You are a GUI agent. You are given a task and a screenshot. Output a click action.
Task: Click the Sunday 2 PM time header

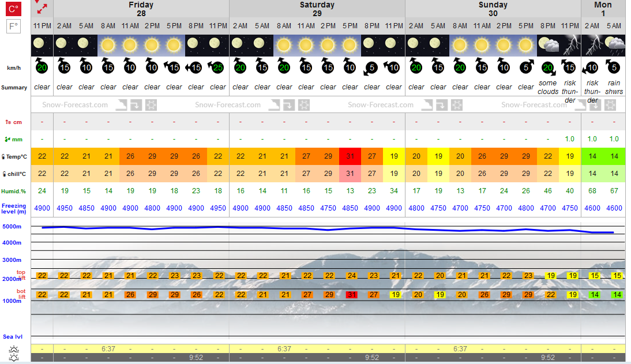pos(504,26)
